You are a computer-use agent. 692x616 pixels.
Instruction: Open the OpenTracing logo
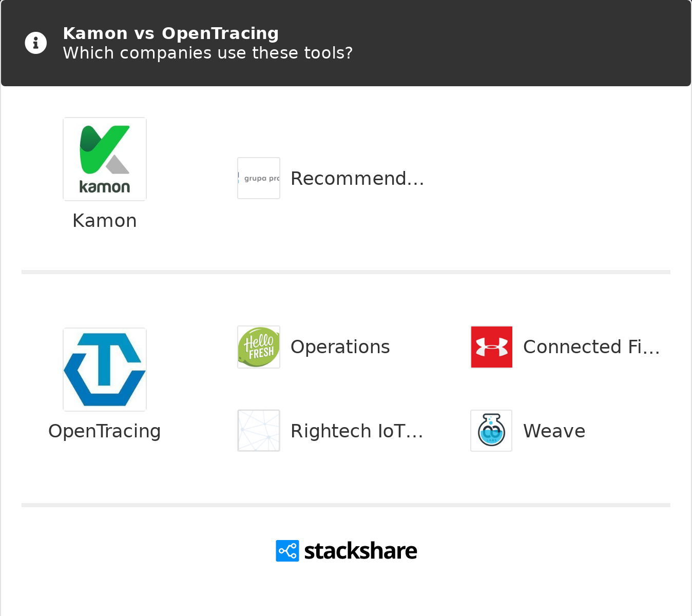pos(105,370)
